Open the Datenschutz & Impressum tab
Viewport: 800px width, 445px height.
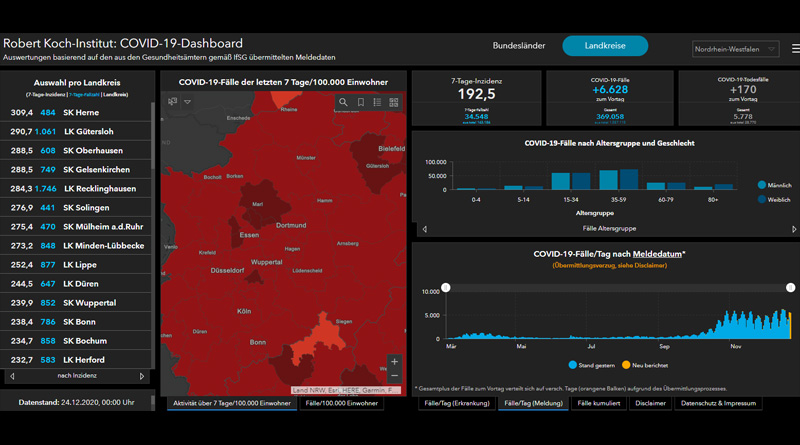[x=718, y=403]
